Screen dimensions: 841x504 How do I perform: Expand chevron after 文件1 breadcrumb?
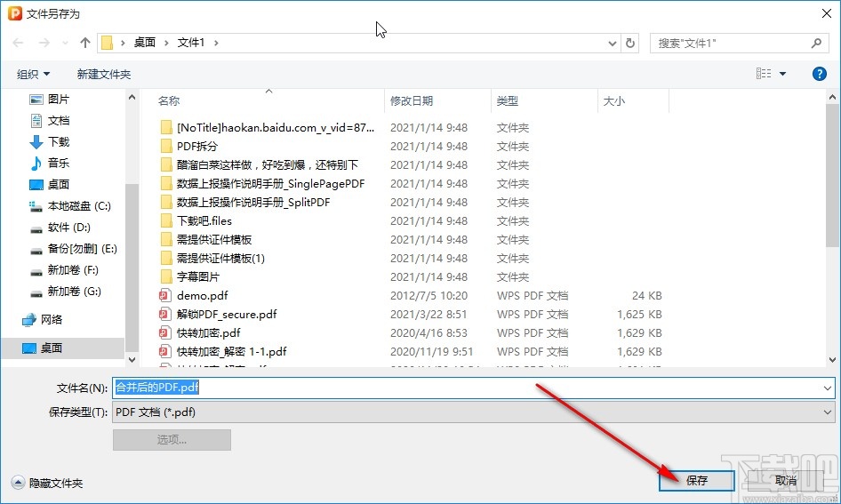(216, 43)
